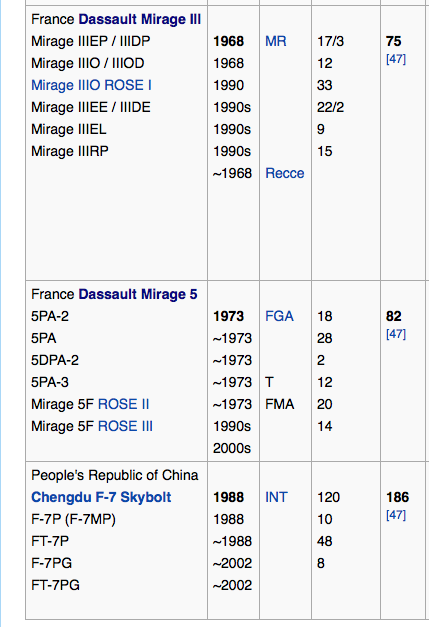Click the FMA role text

[279, 404]
